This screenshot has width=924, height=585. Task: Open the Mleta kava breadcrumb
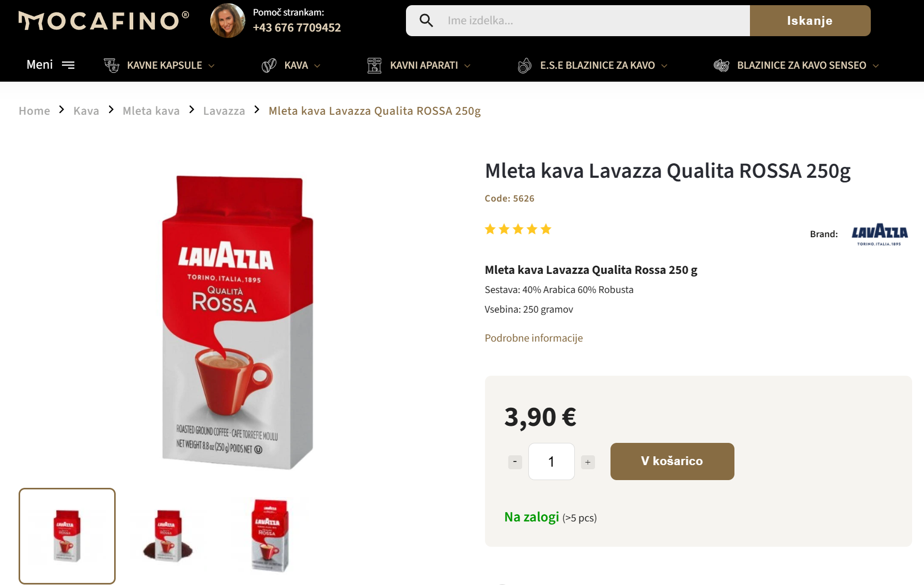151,111
